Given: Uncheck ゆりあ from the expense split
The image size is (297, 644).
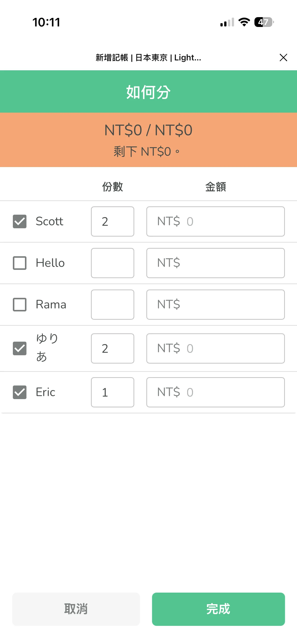Looking at the screenshot, I should pos(19,348).
